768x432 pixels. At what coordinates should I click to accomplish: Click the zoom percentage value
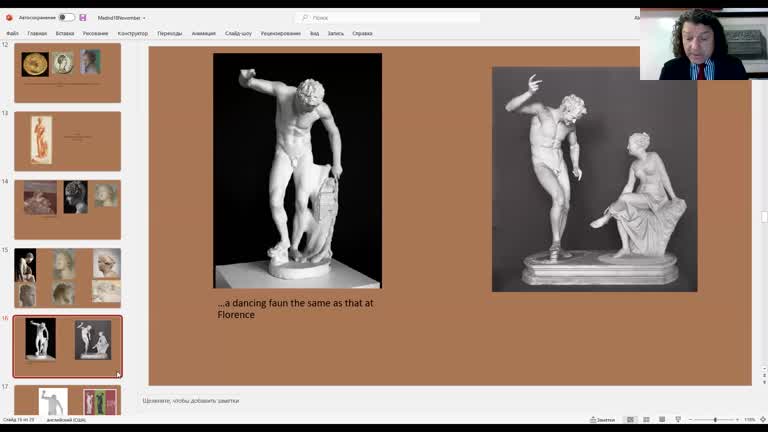(749, 420)
